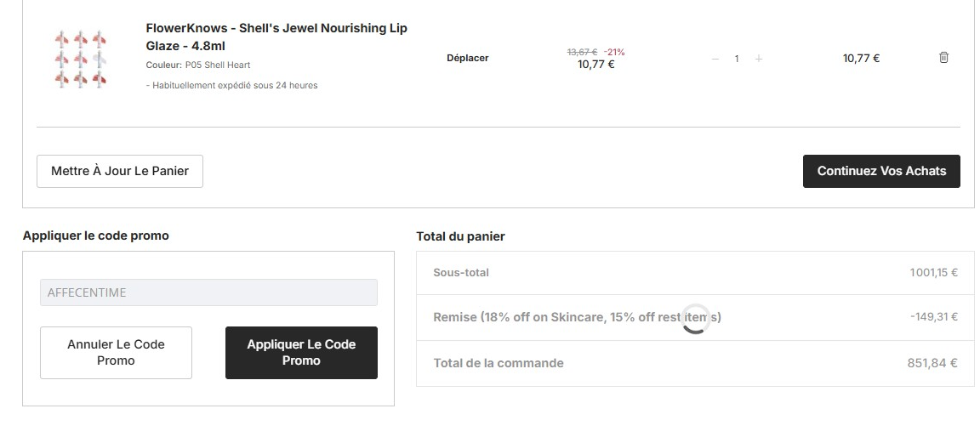Click the -21% discount label

click(613, 53)
